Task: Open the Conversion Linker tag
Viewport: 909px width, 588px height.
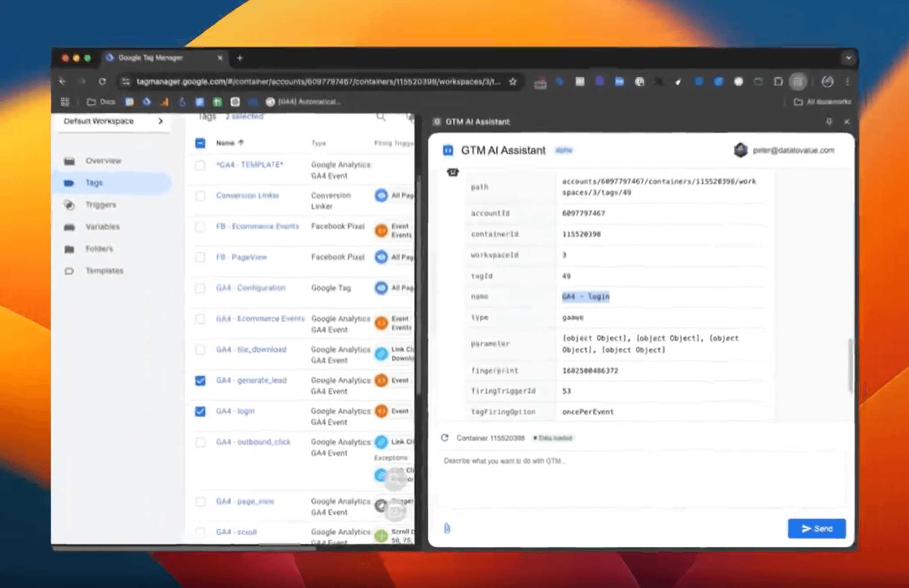Action: [x=247, y=196]
